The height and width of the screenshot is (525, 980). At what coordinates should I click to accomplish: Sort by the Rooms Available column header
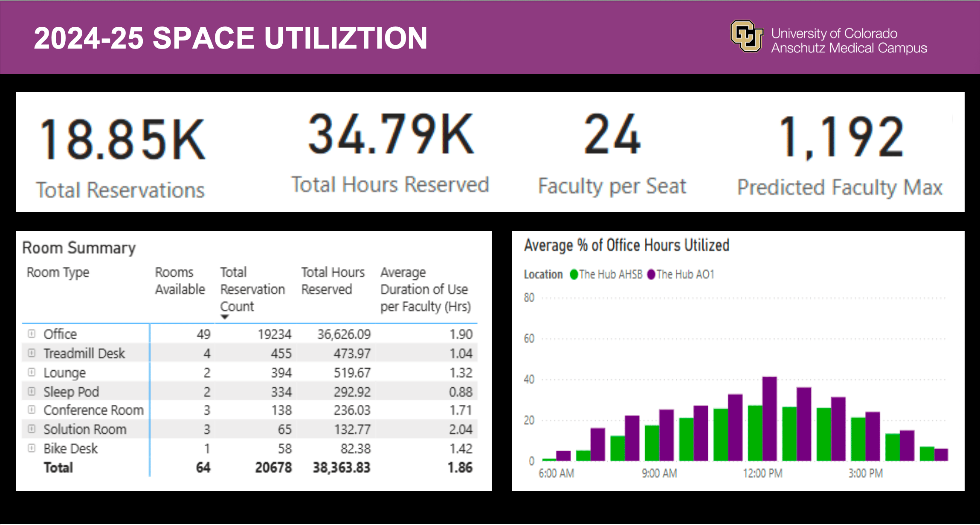click(x=180, y=281)
